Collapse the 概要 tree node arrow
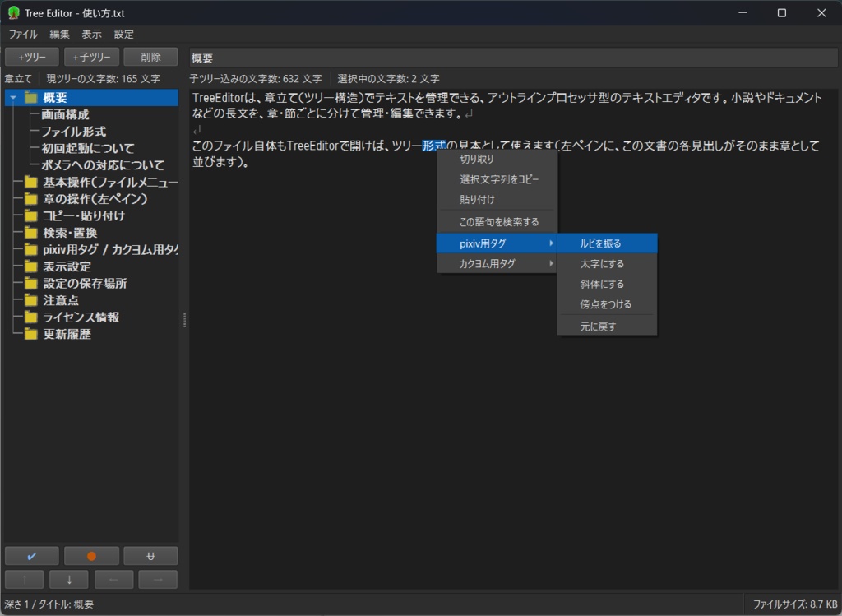The width and height of the screenshot is (842, 616). click(x=13, y=98)
